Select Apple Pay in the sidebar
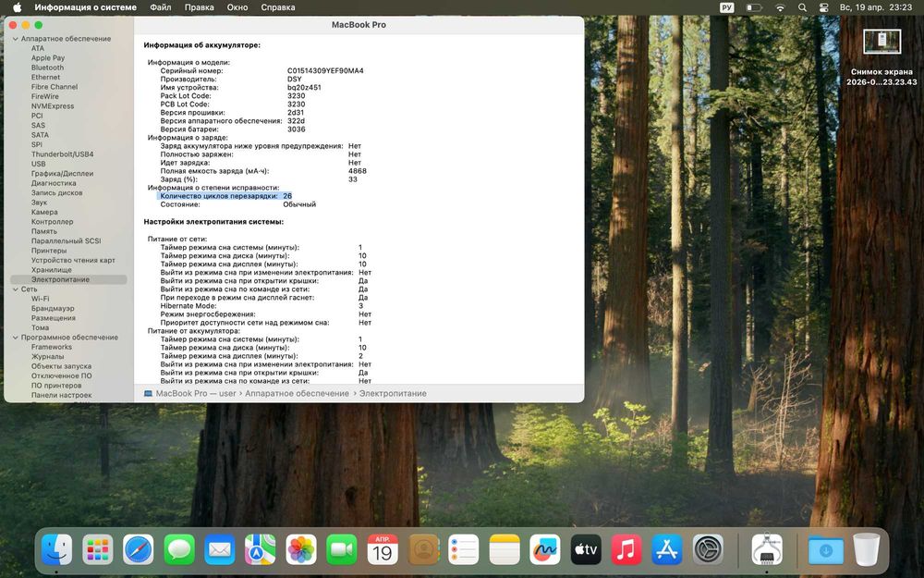 click(48, 57)
